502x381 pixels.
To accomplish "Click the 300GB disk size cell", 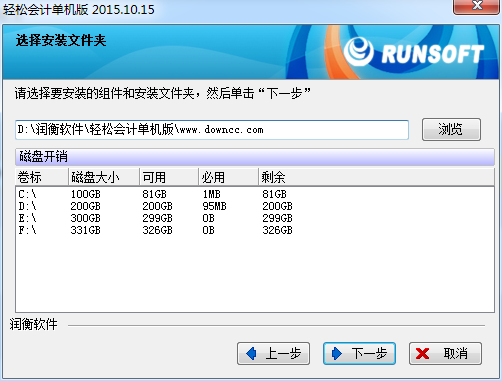I will 85,218.
